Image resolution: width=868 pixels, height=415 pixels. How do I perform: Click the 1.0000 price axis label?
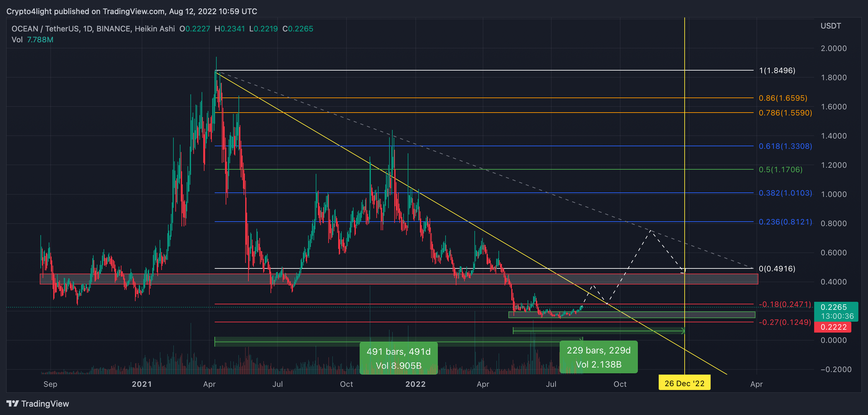pos(834,195)
